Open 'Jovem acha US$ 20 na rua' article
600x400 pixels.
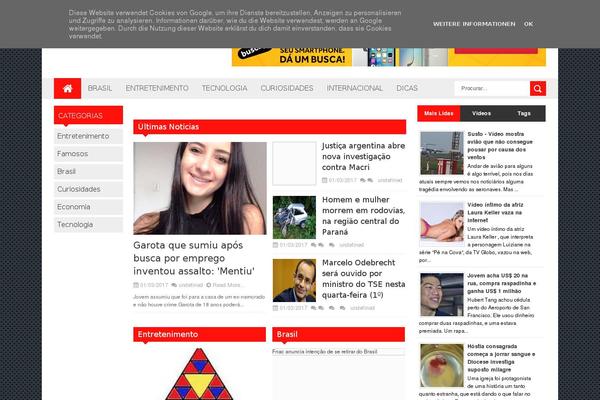(x=501, y=283)
